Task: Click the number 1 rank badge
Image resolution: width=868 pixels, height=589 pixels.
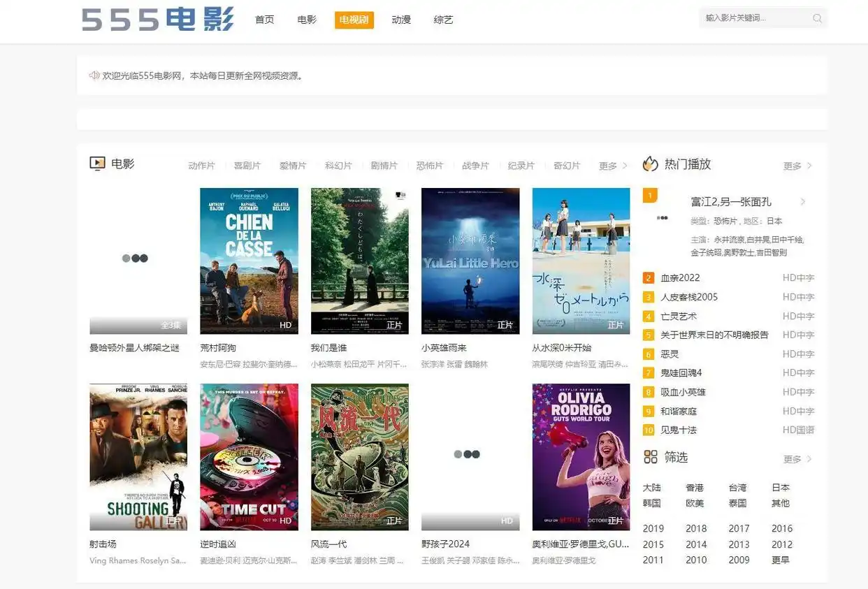Action: click(650, 196)
